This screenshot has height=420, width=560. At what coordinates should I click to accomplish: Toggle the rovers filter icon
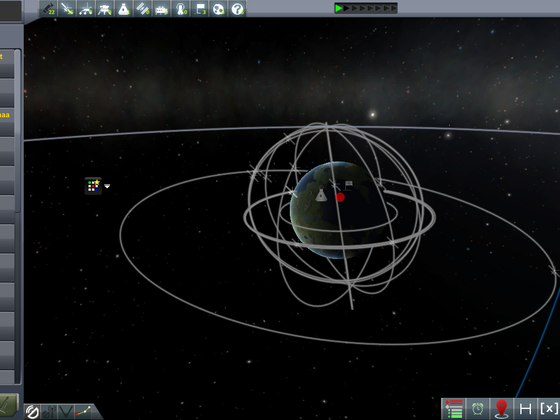pyautogui.click(x=85, y=9)
